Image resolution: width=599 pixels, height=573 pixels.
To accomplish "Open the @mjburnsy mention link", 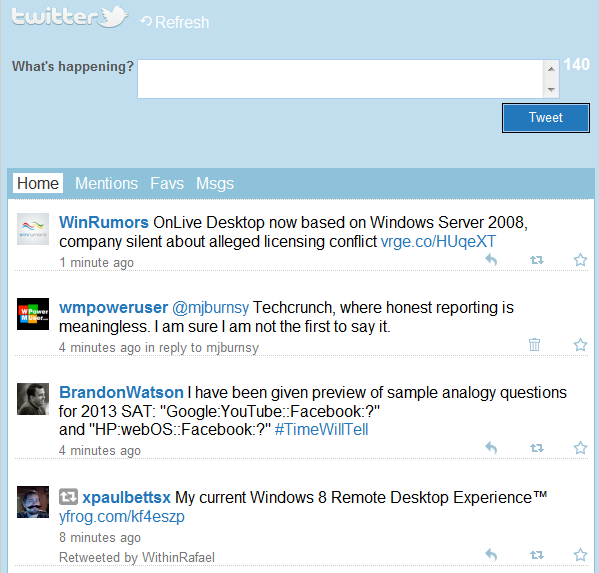I will tap(210, 308).
